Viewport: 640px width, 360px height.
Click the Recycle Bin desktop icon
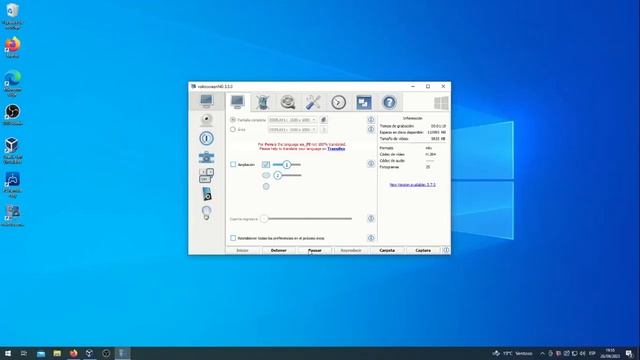point(12,16)
